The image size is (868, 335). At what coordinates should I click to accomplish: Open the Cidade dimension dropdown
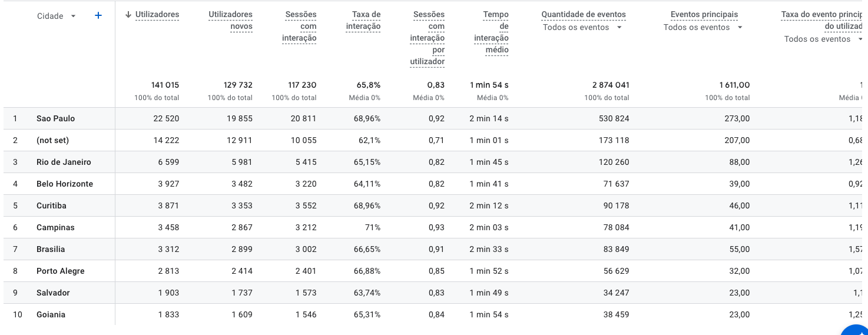point(56,16)
